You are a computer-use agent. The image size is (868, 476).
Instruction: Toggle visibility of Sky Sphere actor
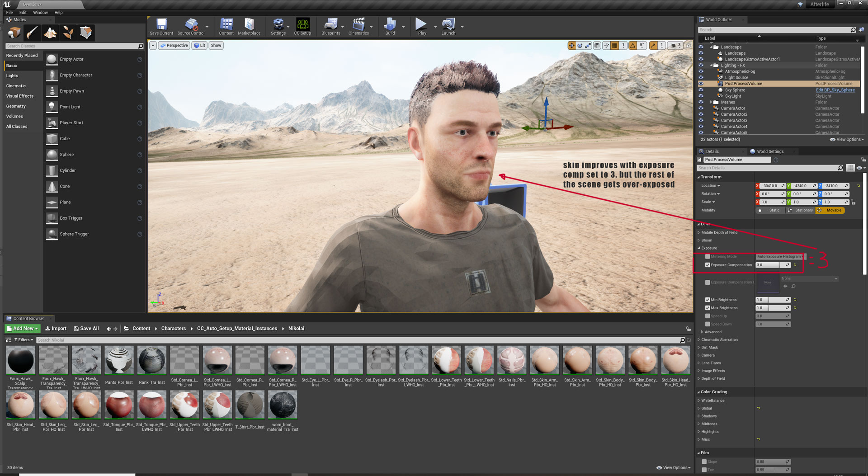coord(701,90)
